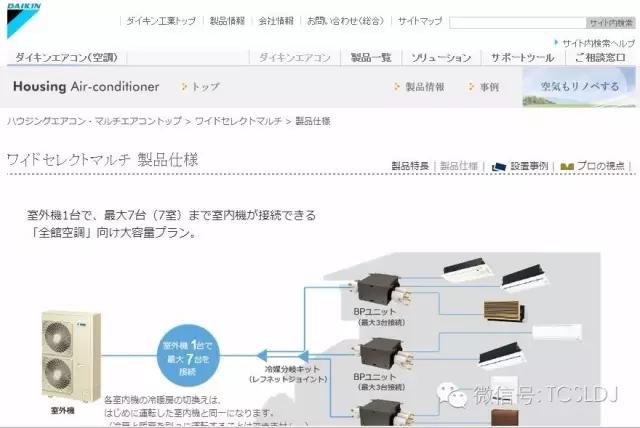
Task: Select 製品一覧 nav tab
Action: click(371, 58)
